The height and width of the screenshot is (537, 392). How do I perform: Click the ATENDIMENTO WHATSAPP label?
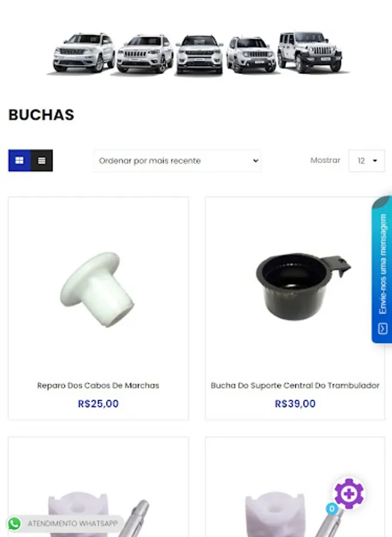tap(73, 524)
